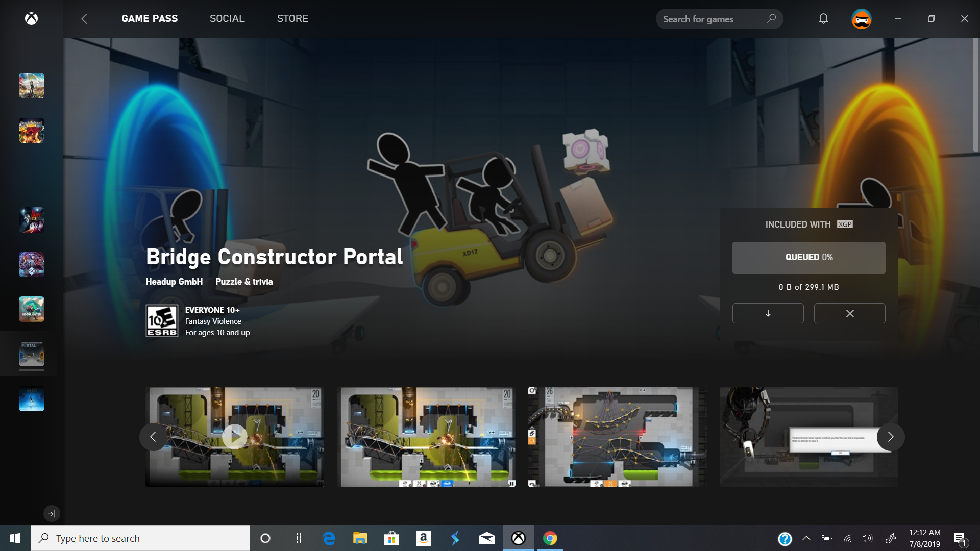Viewport: 980px width, 551px height.
Task: Open the volume speaker icon
Action: tap(867, 538)
